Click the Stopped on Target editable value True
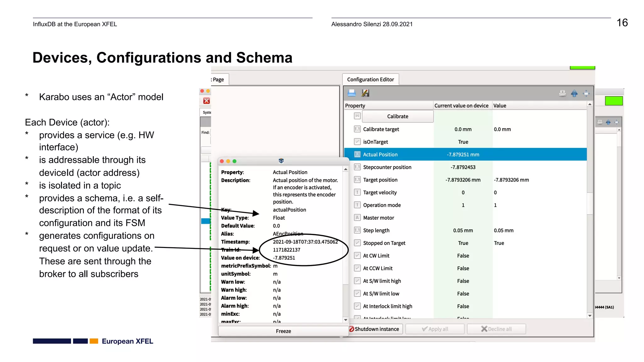 click(x=499, y=243)
